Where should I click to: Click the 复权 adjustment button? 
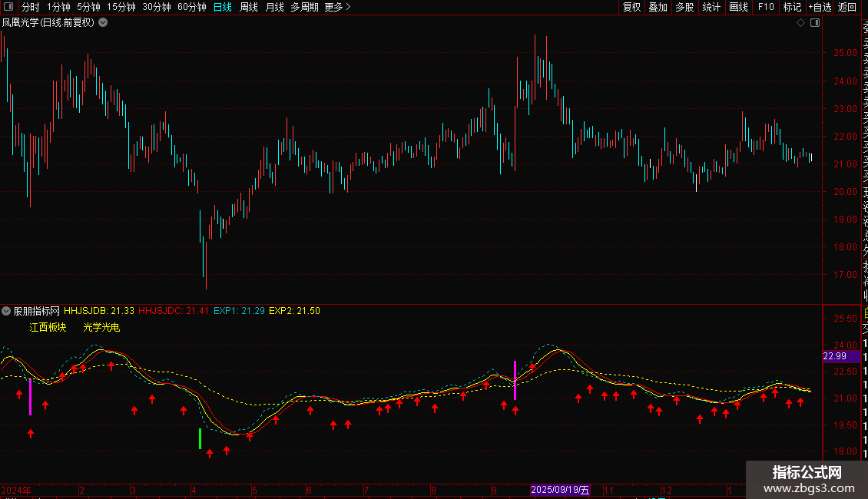click(631, 7)
